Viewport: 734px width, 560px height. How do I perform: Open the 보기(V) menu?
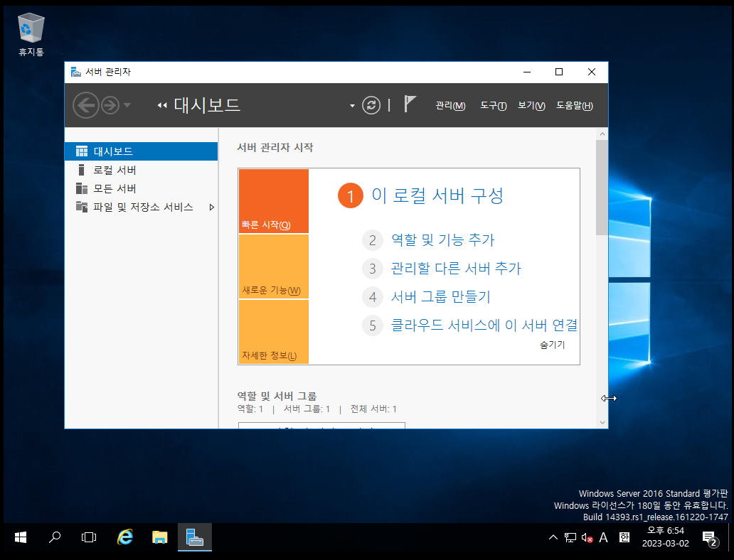click(531, 106)
